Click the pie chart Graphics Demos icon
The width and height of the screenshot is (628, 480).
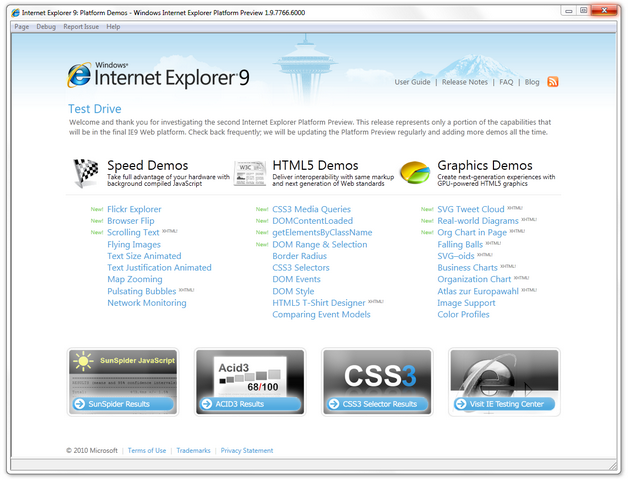pos(415,172)
